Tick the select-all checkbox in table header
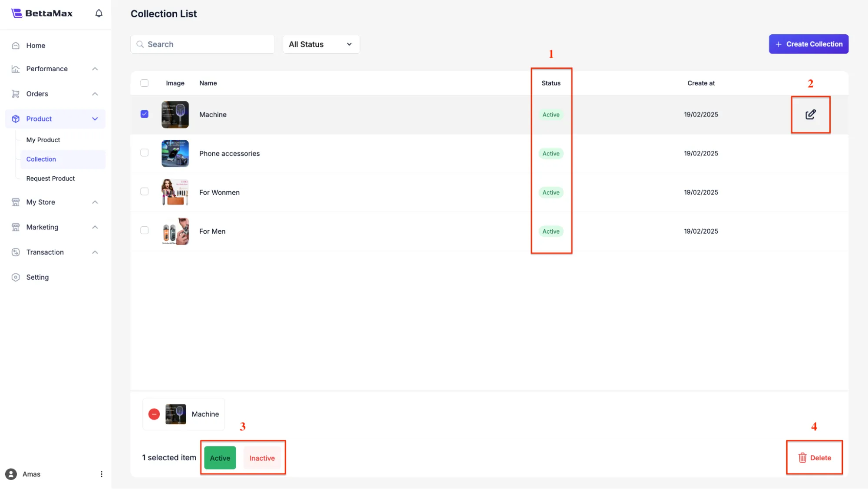The image size is (868, 489). (x=145, y=83)
